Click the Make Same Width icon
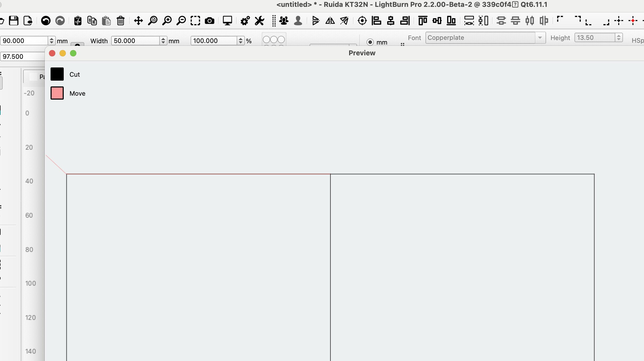Screen dimensions: 644x361 point(469,21)
